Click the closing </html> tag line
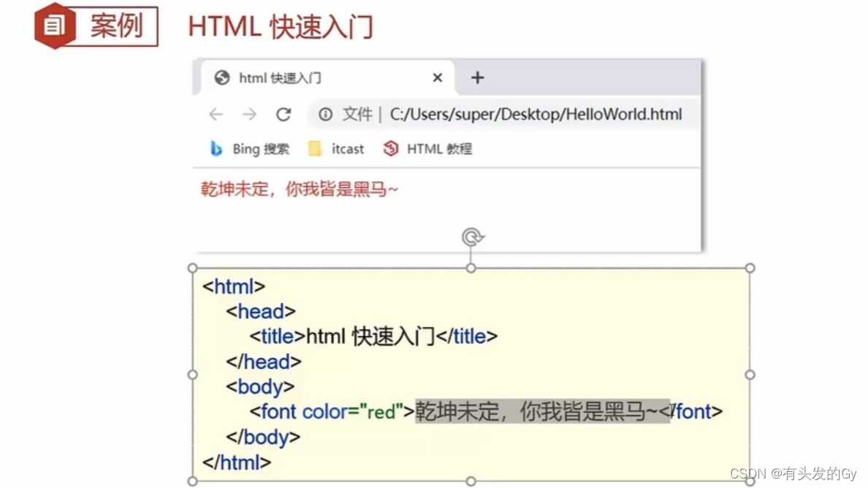Screen dimensions: 868x488 tap(237, 462)
